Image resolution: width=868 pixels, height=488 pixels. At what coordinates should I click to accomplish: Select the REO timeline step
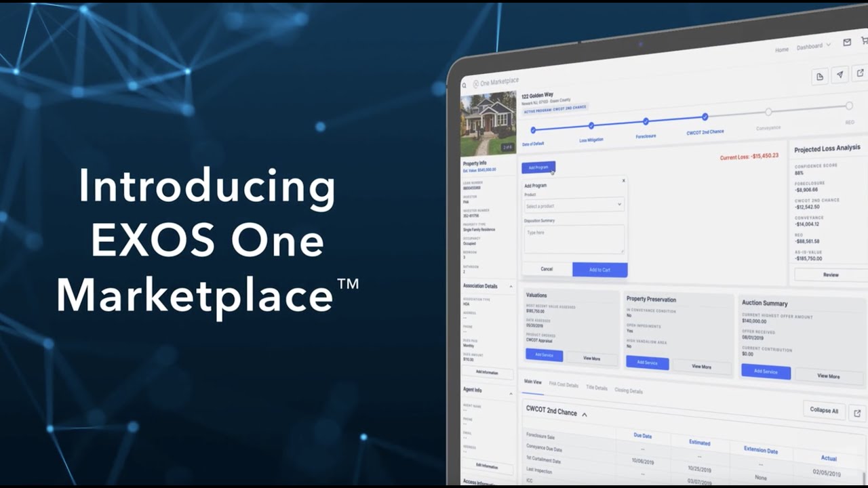click(x=849, y=106)
